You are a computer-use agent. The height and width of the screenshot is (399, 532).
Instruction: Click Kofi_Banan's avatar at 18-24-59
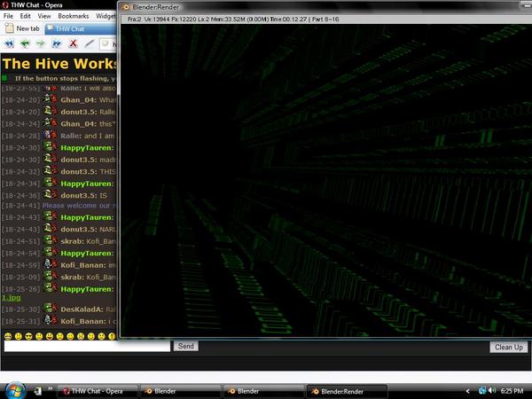click(x=51, y=264)
